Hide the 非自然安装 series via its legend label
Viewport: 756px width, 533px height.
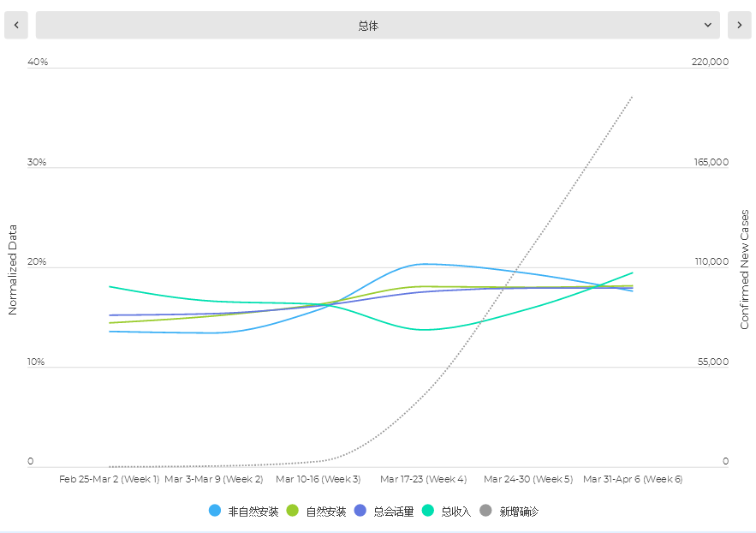tap(253, 512)
